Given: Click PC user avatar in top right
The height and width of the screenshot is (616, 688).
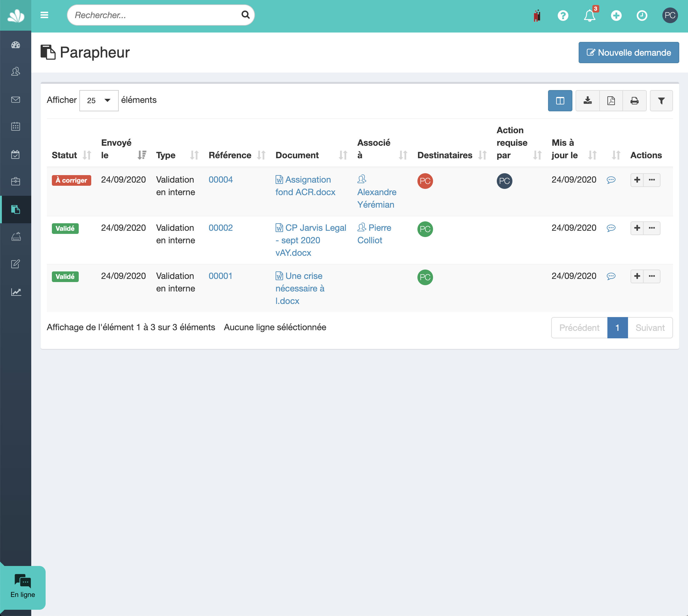Looking at the screenshot, I should [x=670, y=15].
